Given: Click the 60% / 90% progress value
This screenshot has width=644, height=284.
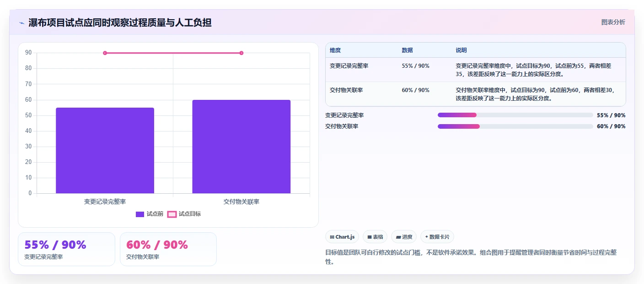Looking at the screenshot, I should click(611, 126).
